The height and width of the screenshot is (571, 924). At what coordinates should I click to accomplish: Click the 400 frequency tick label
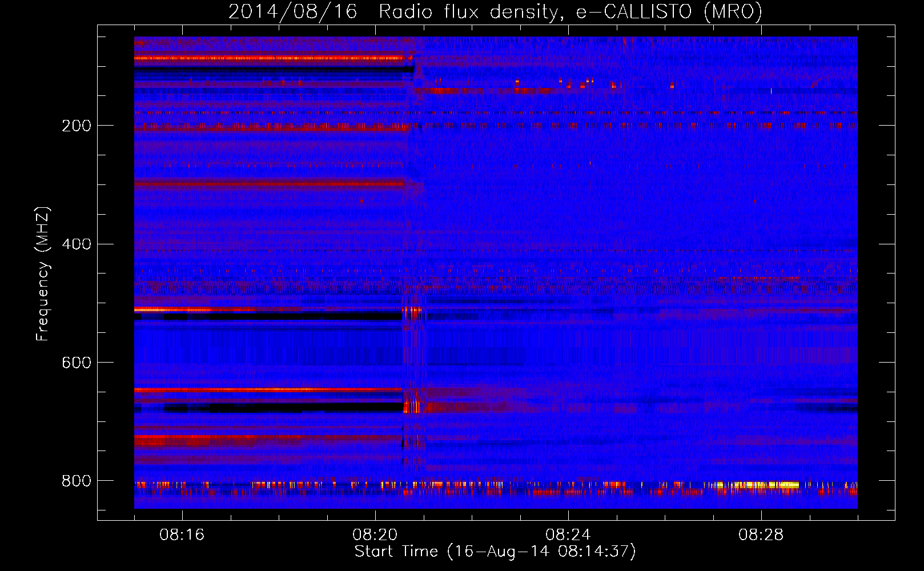pyautogui.click(x=77, y=244)
